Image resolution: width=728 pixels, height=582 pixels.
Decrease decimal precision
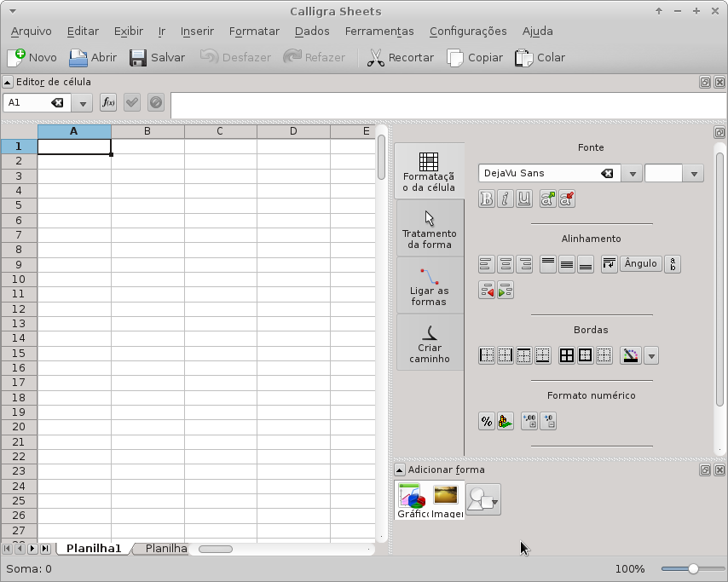pos(548,422)
